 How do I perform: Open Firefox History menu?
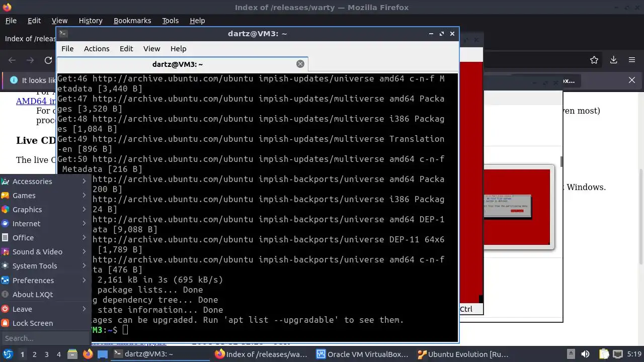pyautogui.click(x=91, y=21)
